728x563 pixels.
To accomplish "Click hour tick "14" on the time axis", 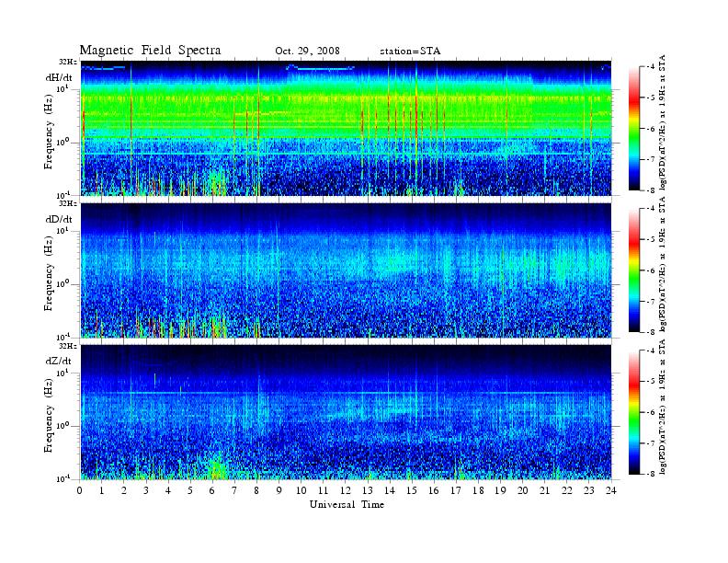I will pos(390,490).
